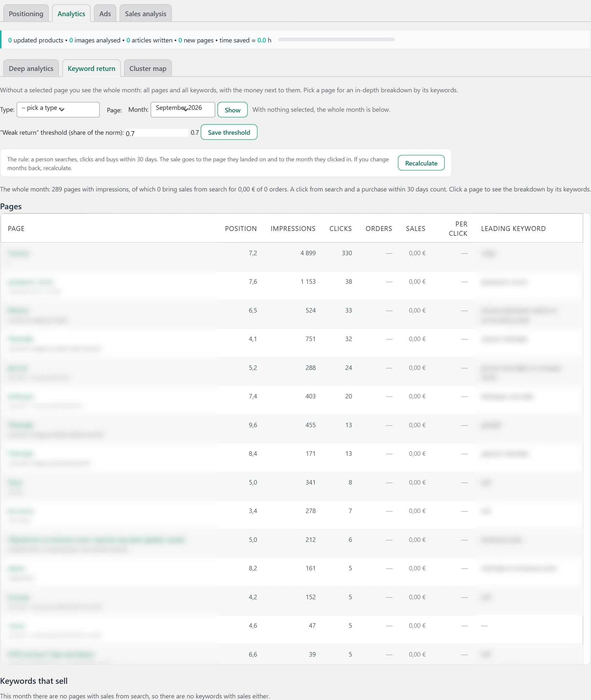Open the Month dropdown showing September 2026
The height and width of the screenshot is (700, 591).
(x=183, y=109)
